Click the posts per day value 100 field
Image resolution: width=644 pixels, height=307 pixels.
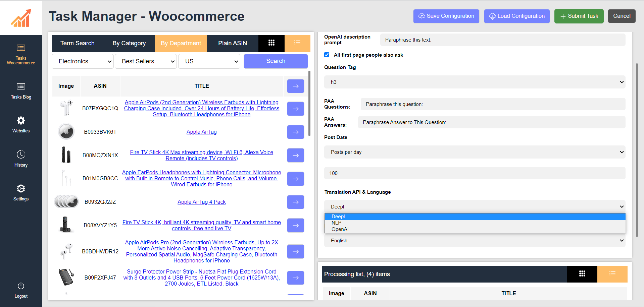(475, 173)
